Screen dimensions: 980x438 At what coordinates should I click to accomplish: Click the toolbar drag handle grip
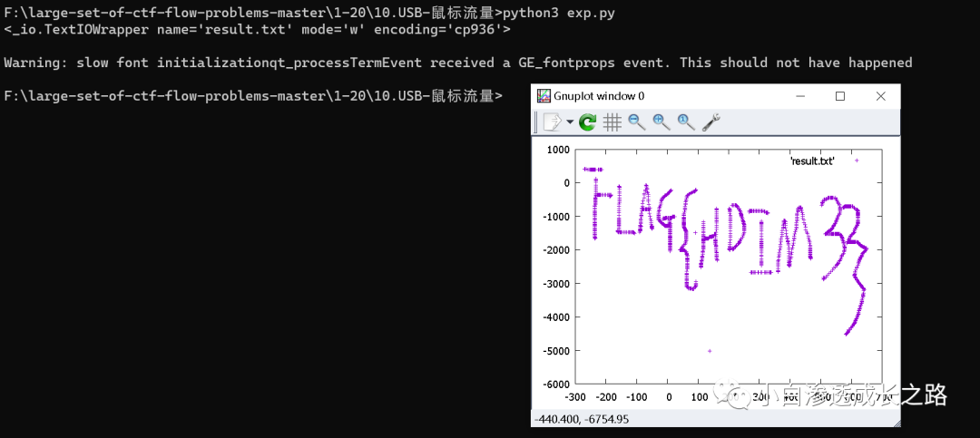click(x=536, y=122)
